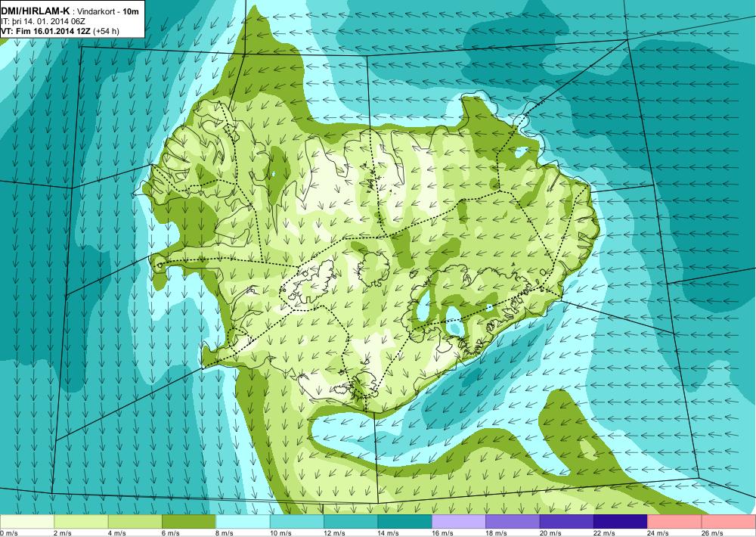Click the dark navy 22–24 m/s legend swatch
The height and width of the screenshot is (537, 756).
621,521
